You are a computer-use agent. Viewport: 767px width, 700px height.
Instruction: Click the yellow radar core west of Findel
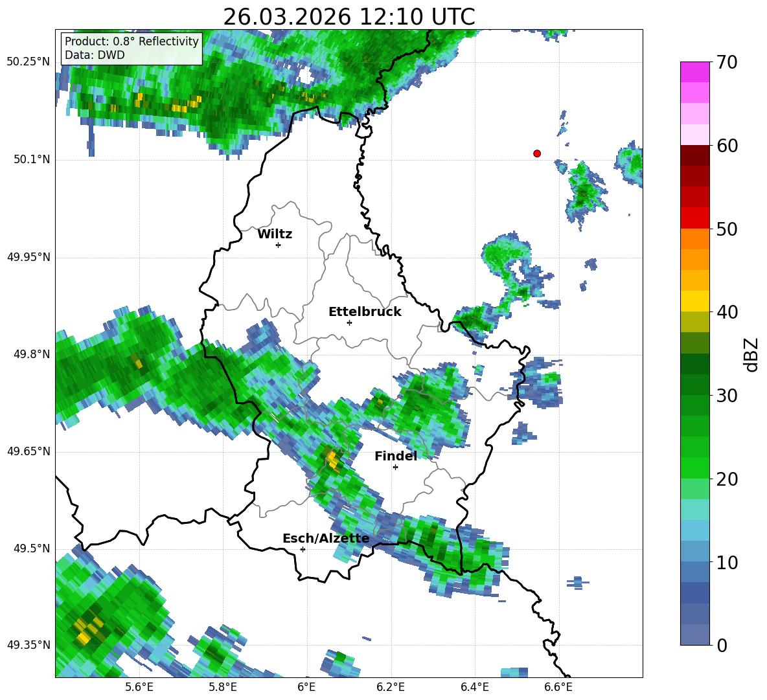click(x=332, y=460)
